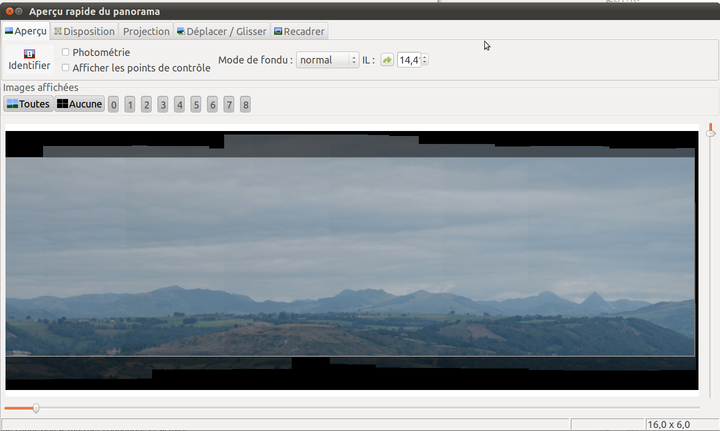Select the Aperçu tab

25,31
